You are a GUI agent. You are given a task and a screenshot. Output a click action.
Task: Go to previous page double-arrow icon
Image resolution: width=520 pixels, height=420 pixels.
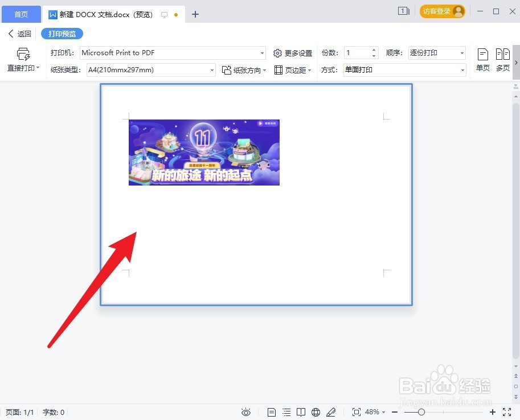click(515, 376)
